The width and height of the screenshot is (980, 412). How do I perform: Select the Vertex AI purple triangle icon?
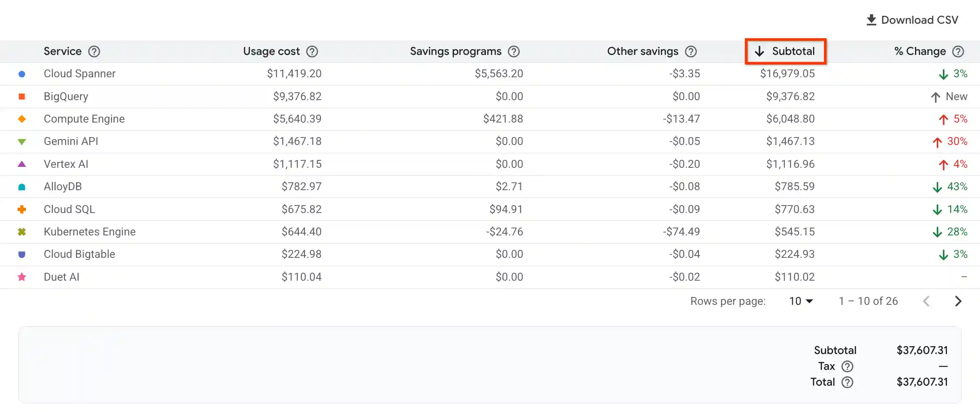pyautogui.click(x=22, y=164)
